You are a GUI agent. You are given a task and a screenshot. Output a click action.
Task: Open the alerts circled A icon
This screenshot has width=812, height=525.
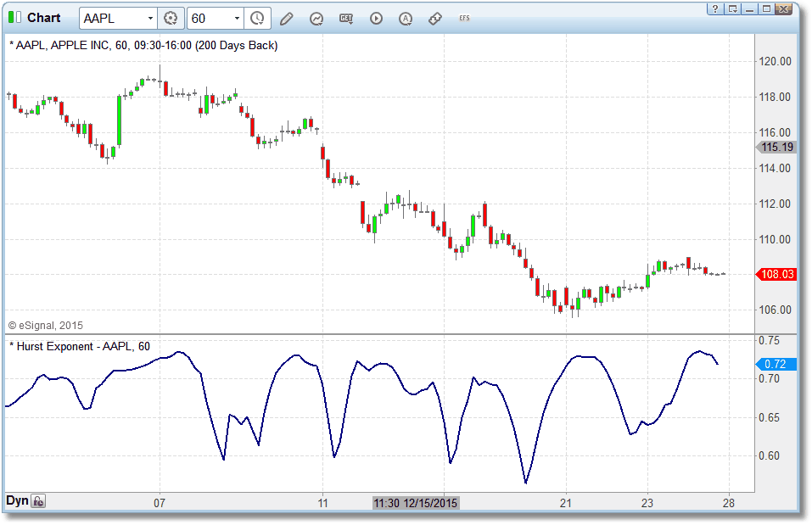point(406,19)
